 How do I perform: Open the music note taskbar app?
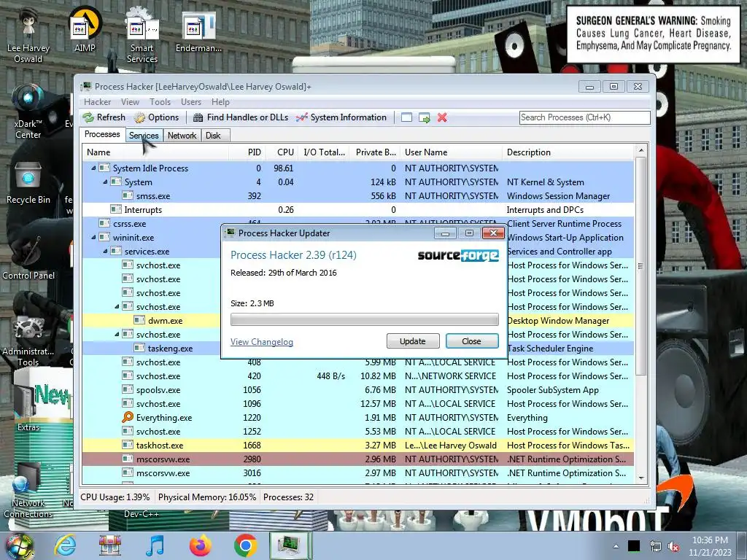coord(155,545)
